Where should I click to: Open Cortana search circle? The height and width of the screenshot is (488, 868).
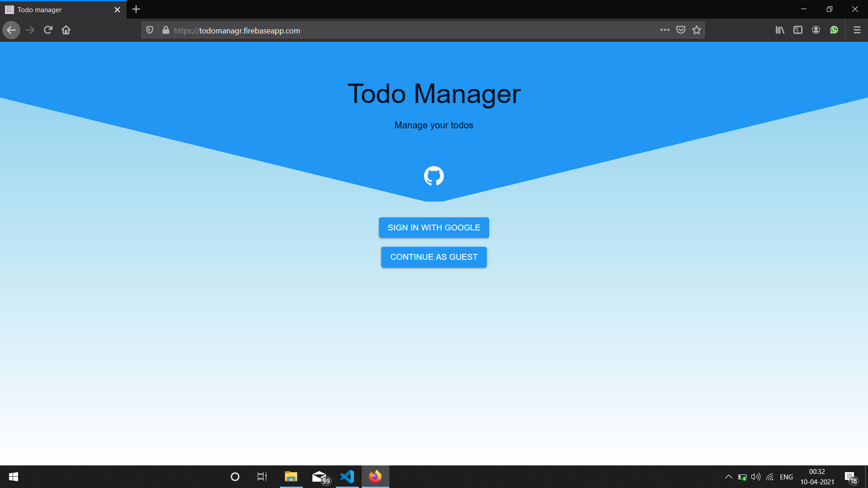pyautogui.click(x=235, y=477)
